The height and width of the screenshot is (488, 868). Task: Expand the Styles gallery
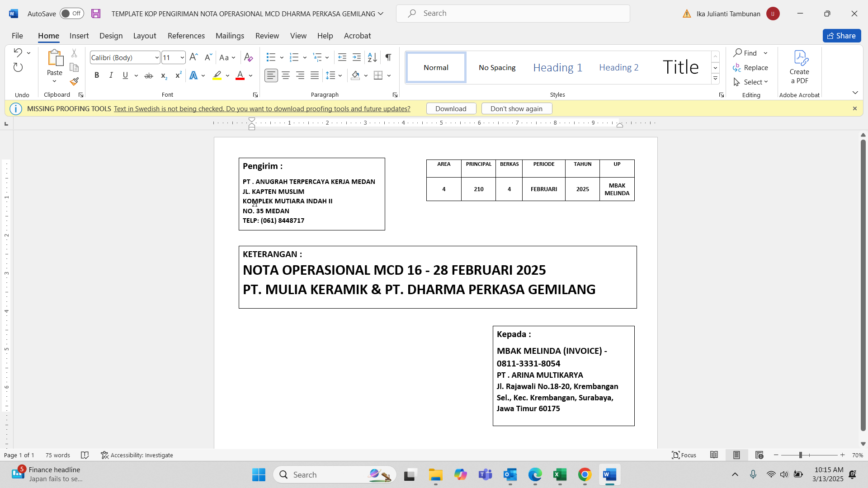coord(715,79)
